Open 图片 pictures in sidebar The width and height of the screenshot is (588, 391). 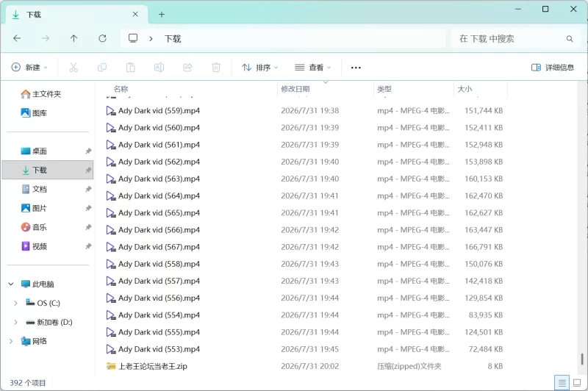click(x=34, y=208)
